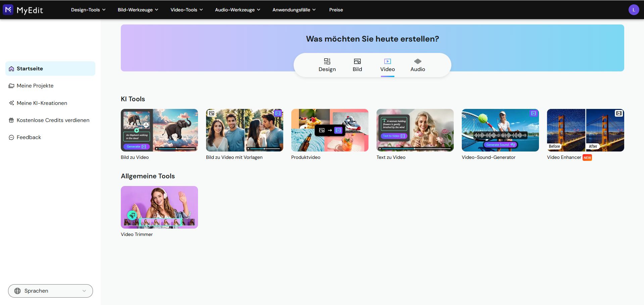Click the Video category play icon

coord(388,61)
